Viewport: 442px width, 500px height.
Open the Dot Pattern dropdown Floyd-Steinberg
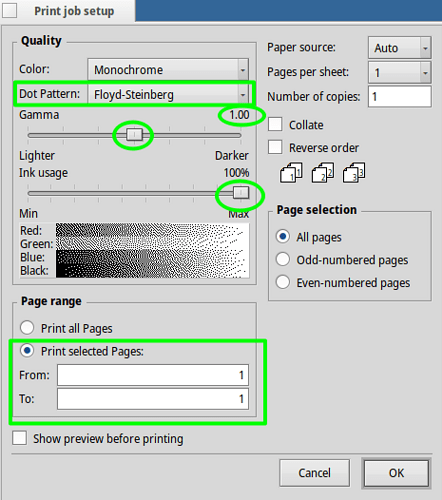coord(168,94)
